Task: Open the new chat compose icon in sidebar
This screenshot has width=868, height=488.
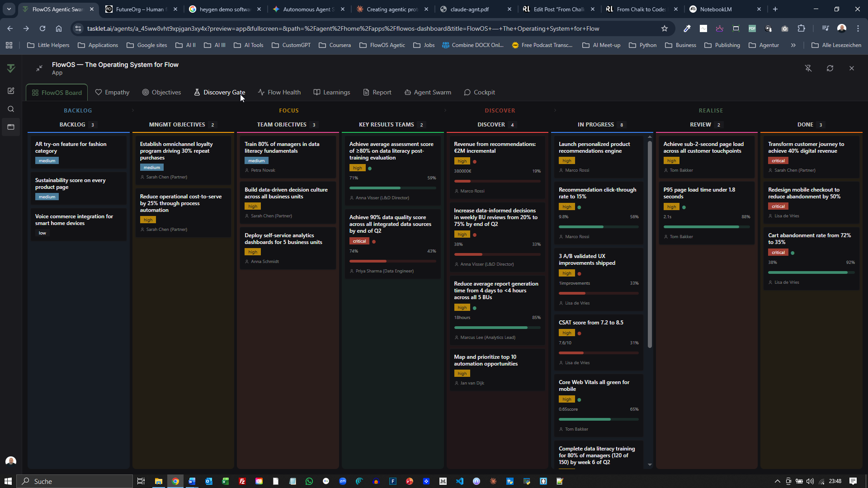Action: tap(11, 91)
